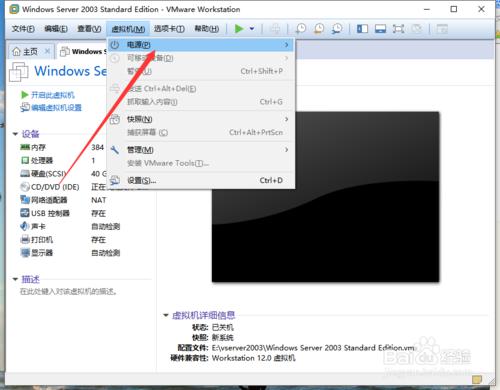The height and width of the screenshot is (390, 500).
Task: Expand the 快照(N) snapshot submenu
Action: (x=201, y=119)
